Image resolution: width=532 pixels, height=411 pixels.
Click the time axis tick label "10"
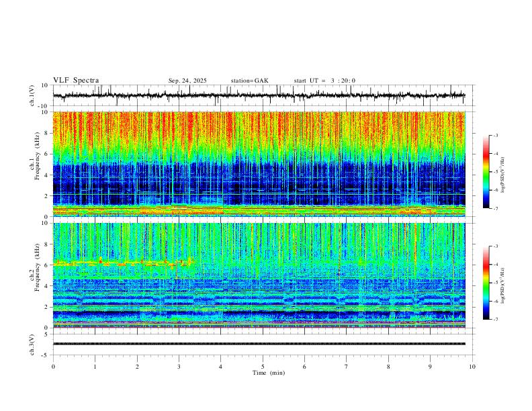472,367
